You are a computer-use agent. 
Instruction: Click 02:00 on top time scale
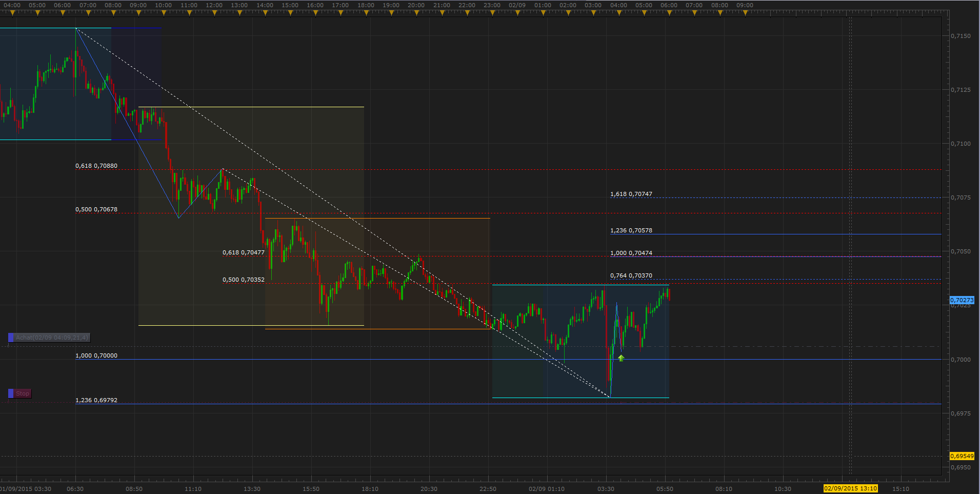pos(568,5)
